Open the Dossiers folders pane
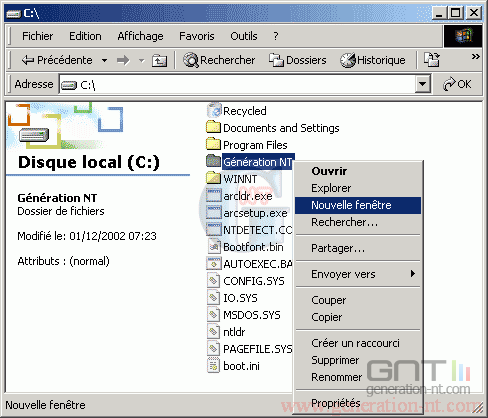Image resolution: width=488 pixels, height=418 pixels. (x=298, y=60)
